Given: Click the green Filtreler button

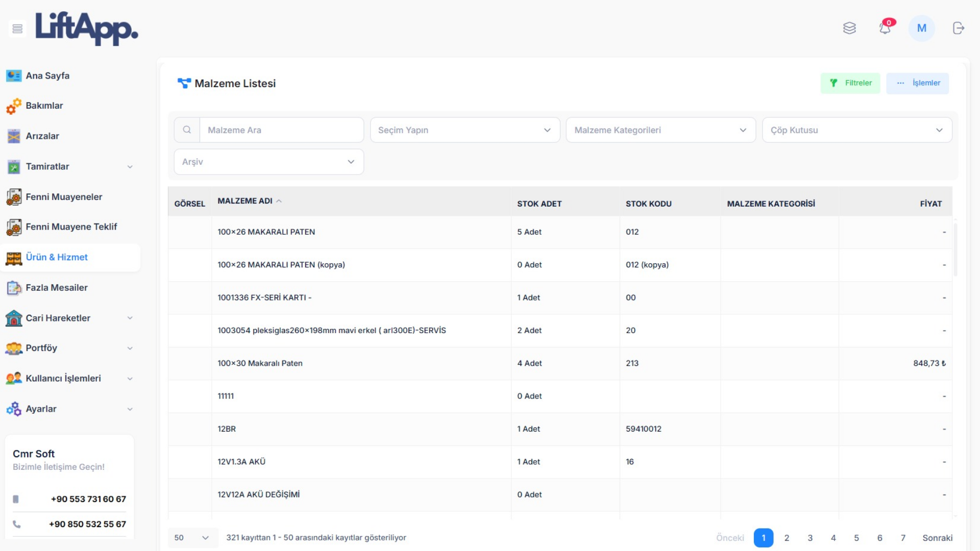Looking at the screenshot, I should click(x=850, y=83).
